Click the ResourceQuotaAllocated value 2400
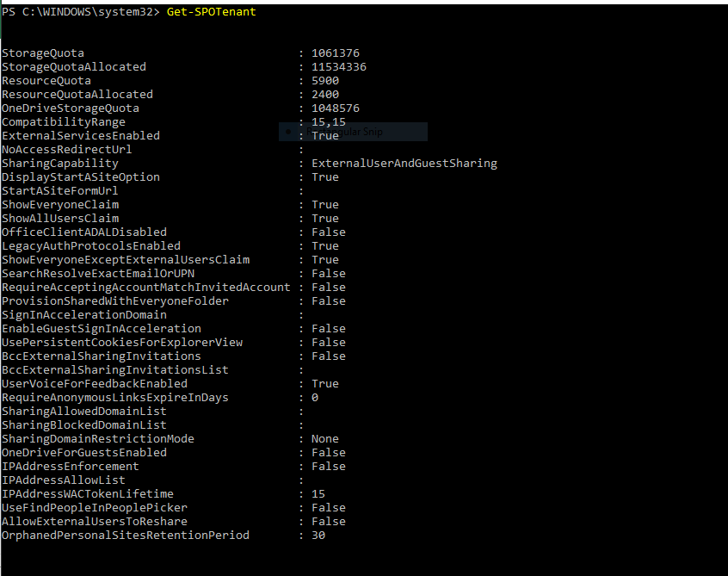 324,95
